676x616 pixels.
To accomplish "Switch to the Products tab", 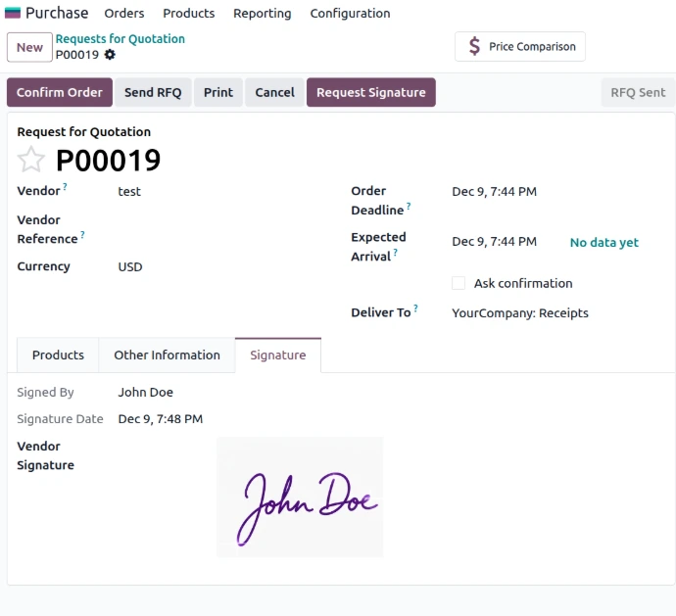I will point(58,355).
